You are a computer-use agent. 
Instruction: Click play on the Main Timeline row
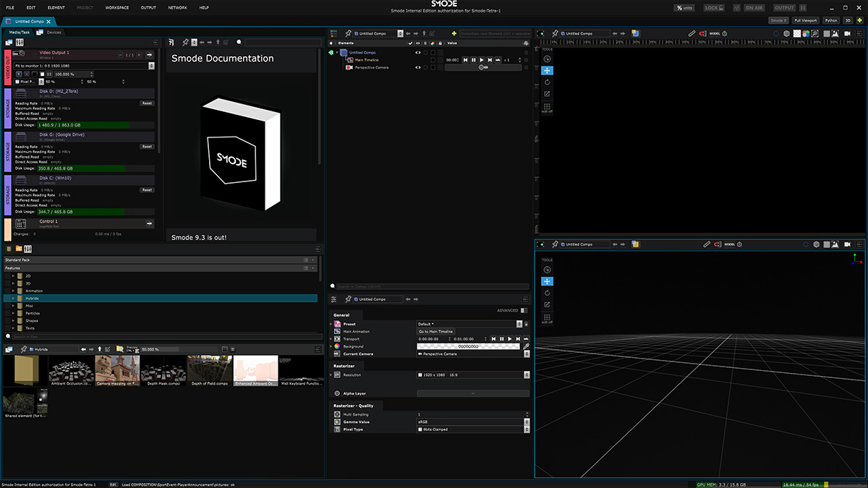click(x=481, y=59)
